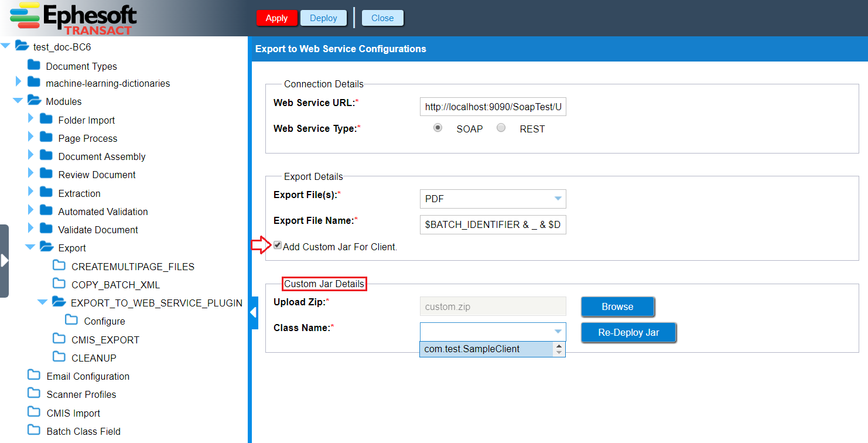Expand the Review Document module
Image resolution: width=868 pixels, height=443 pixels.
[31, 173]
